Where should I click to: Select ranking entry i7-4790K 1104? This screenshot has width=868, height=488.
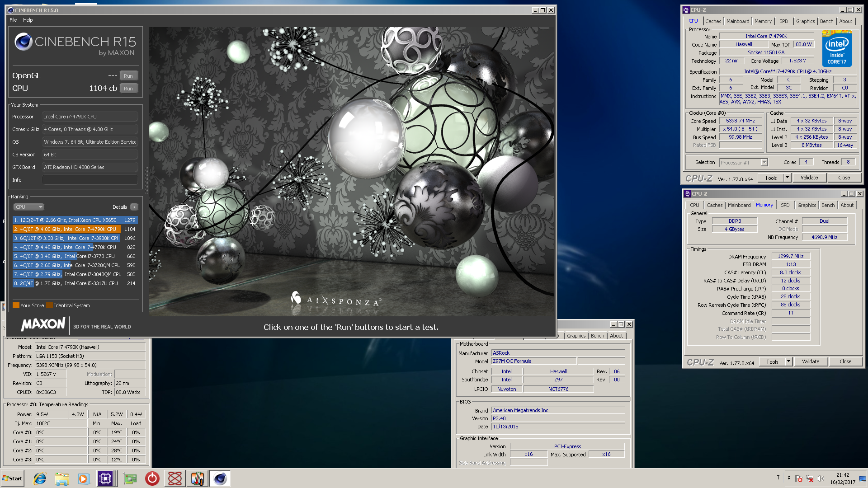coord(75,229)
